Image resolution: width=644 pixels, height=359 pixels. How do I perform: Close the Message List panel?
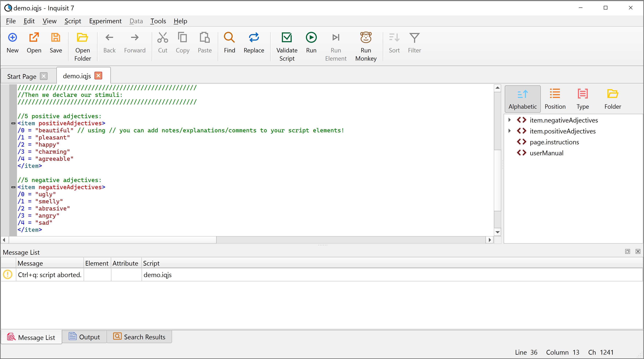pos(638,251)
